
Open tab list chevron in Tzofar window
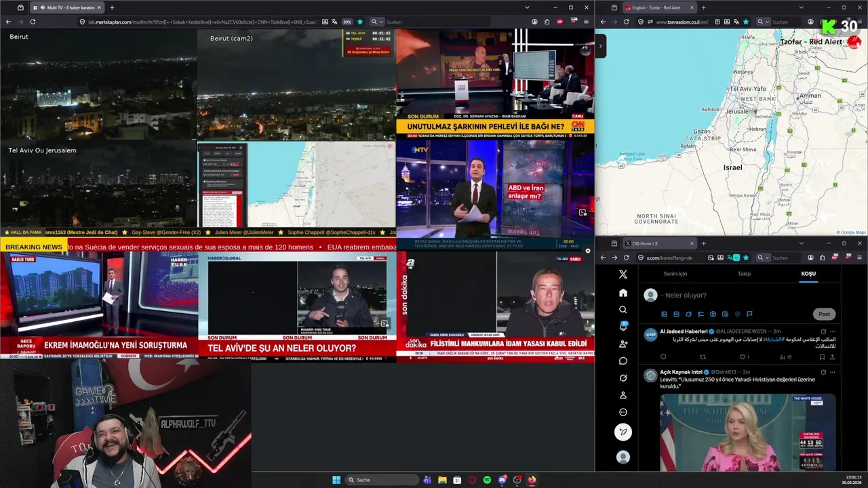pyautogui.click(x=801, y=7)
